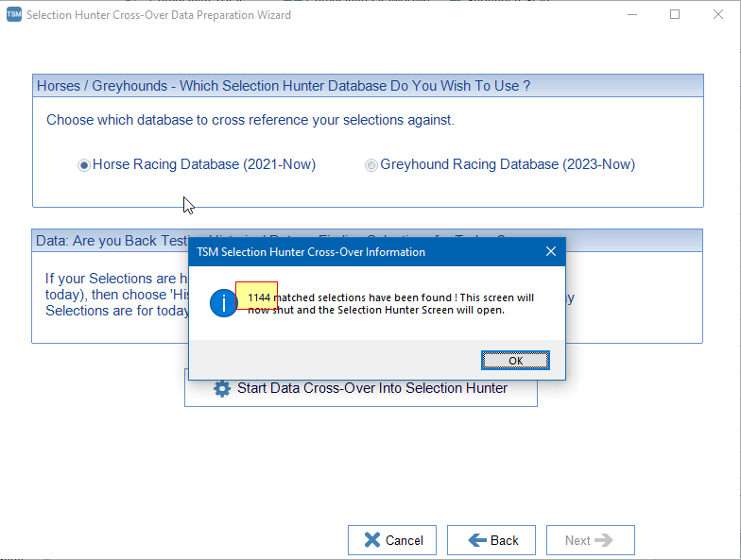
Task: Click the blue information icon
Action: pos(223,303)
